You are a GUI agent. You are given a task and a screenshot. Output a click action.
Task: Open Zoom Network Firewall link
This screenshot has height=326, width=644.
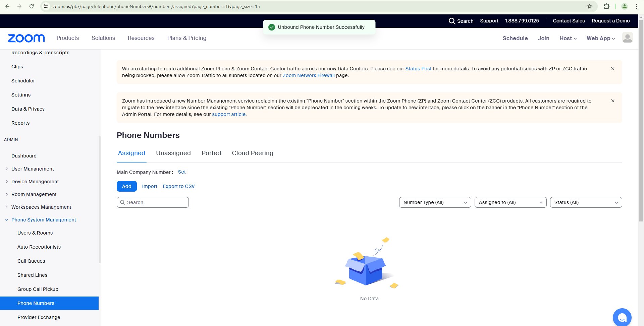[309, 75]
